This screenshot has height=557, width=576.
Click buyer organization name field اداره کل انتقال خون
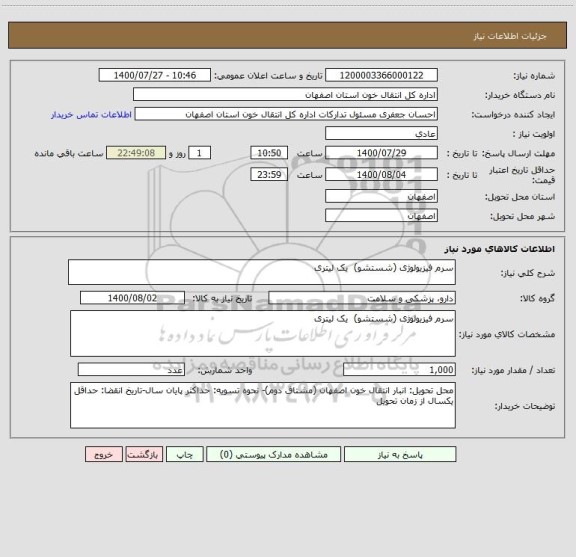(x=285, y=95)
